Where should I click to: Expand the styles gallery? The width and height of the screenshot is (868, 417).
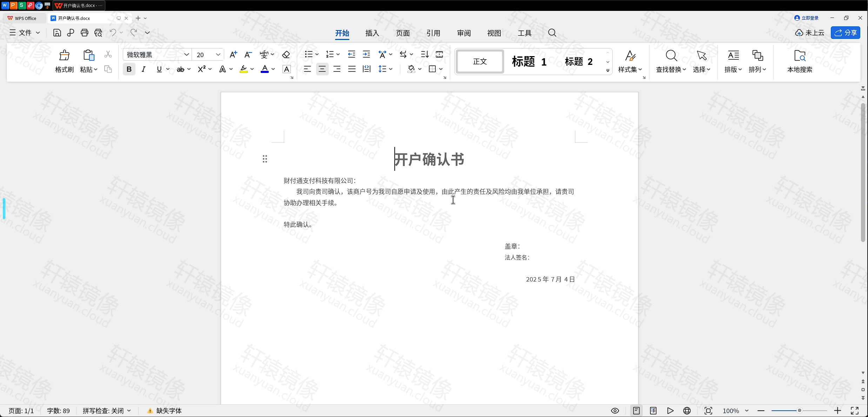[x=608, y=70]
